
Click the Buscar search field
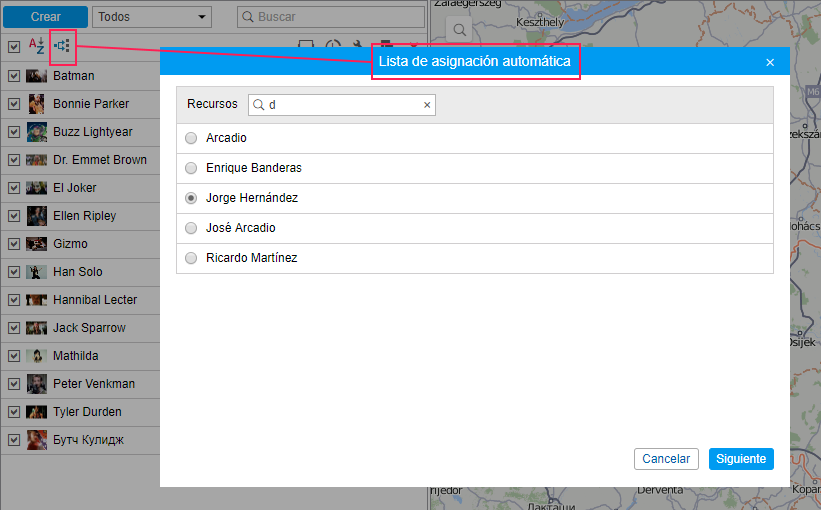pos(330,17)
